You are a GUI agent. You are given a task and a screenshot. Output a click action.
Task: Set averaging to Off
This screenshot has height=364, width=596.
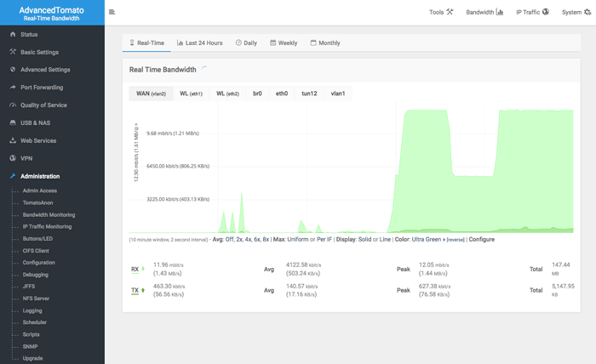230,240
